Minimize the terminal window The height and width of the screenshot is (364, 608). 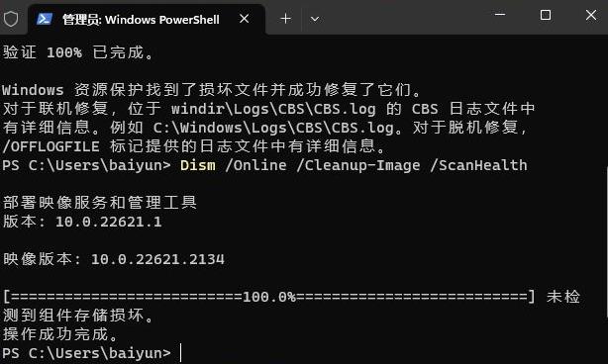pos(500,15)
